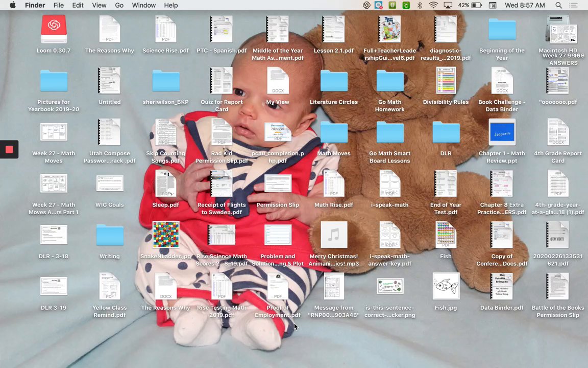Open Beginning of the Year folder
The width and height of the screenshot is (588, 368).
502,29
